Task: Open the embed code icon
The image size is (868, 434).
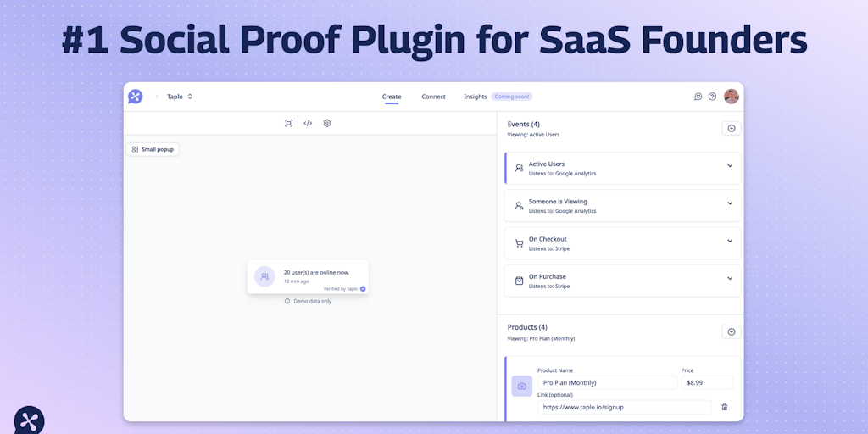Action: click(x=308, y=123)
